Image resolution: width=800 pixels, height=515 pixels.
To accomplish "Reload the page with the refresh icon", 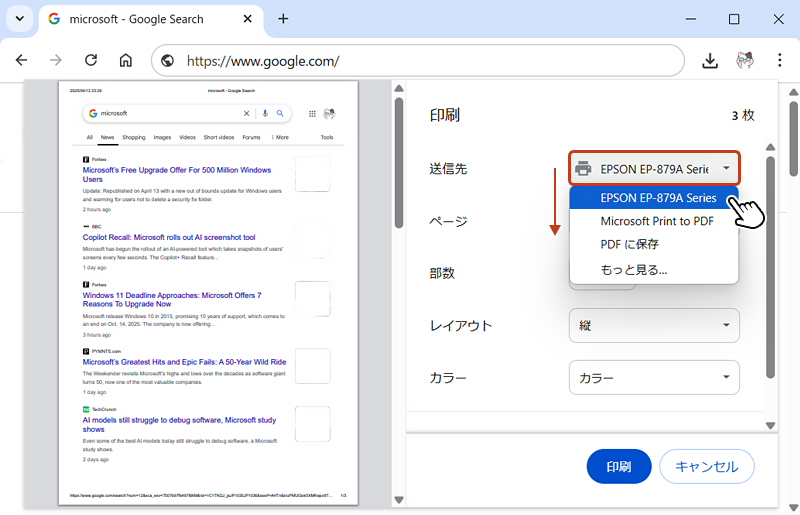I will (91, 60).
